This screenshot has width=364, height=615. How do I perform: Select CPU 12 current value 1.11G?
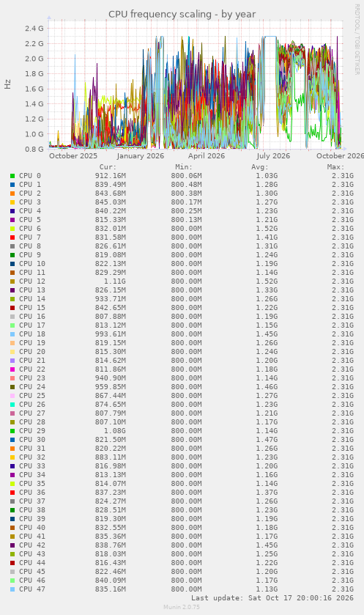[115, 281]
